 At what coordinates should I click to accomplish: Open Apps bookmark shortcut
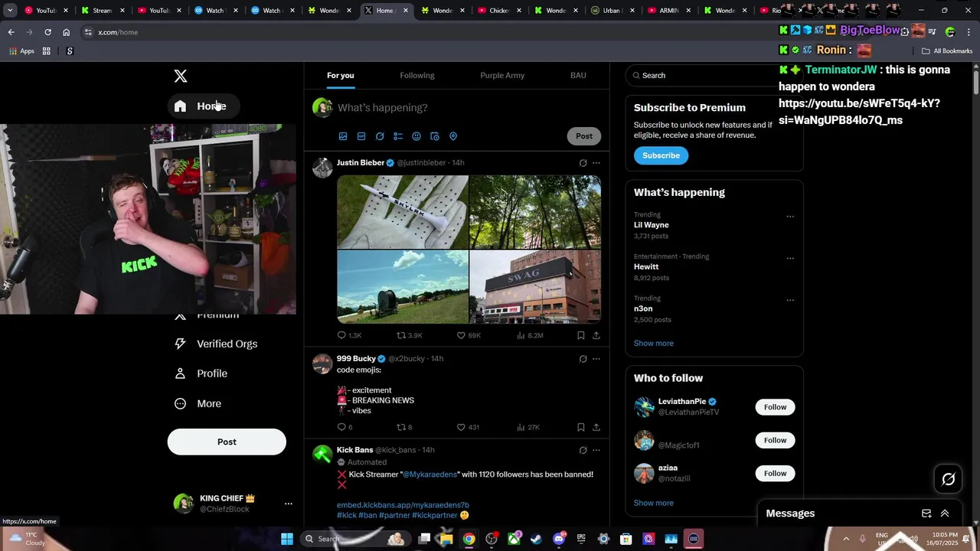point(21,51)
